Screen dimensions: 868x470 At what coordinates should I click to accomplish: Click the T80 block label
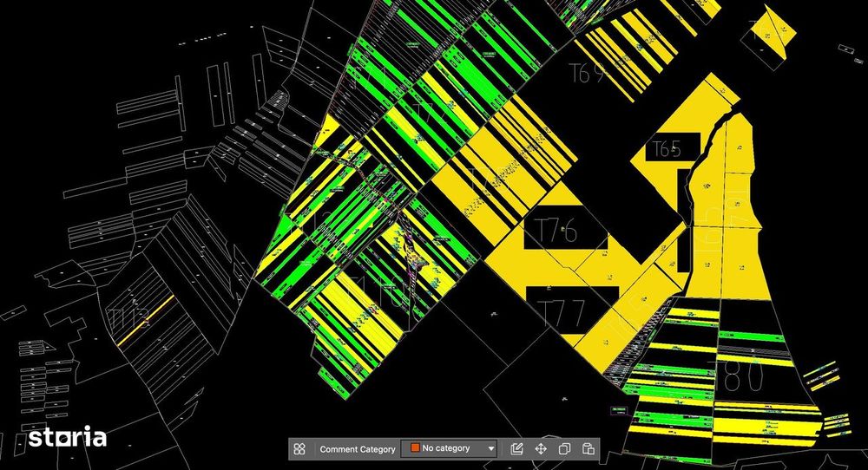click(x=738, y=376)
